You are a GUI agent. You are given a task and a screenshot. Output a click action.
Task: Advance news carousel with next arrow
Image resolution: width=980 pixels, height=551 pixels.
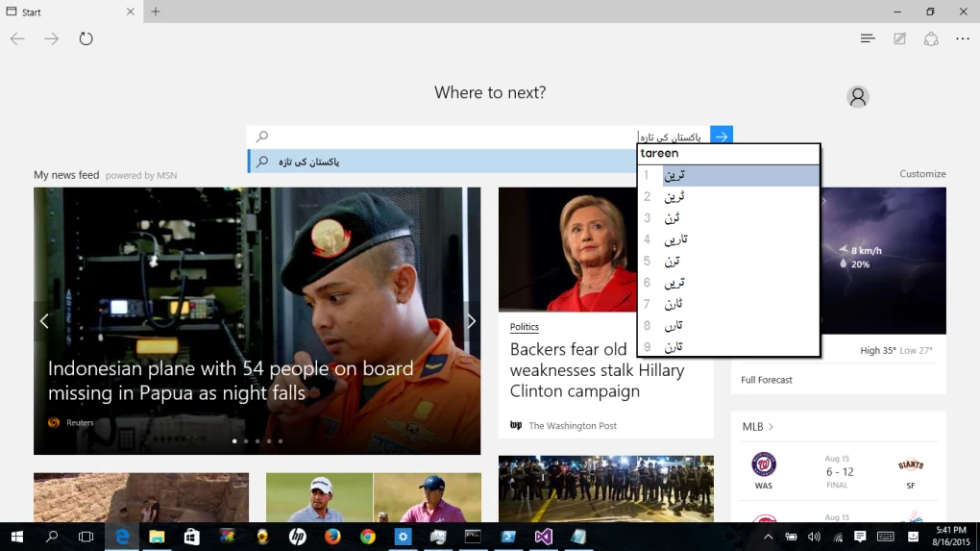click(x=471, y=321)
